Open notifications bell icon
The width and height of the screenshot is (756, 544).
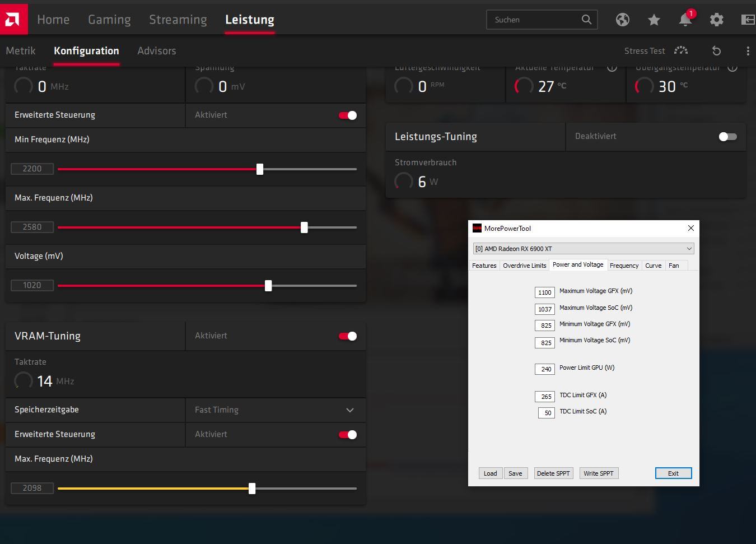(685, 20)
